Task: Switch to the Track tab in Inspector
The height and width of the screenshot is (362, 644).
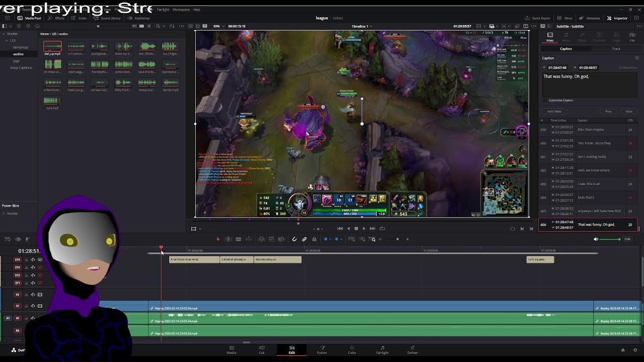Action: click(x=616, y=49)
